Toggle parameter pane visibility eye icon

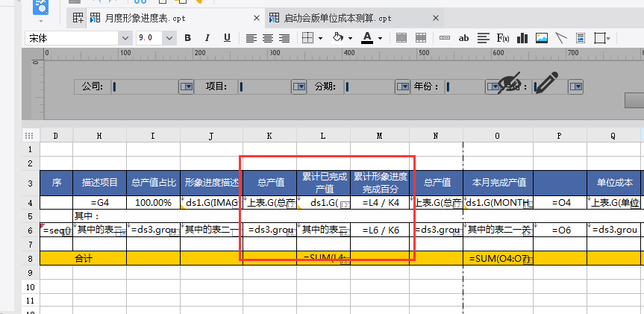[509, 83]
